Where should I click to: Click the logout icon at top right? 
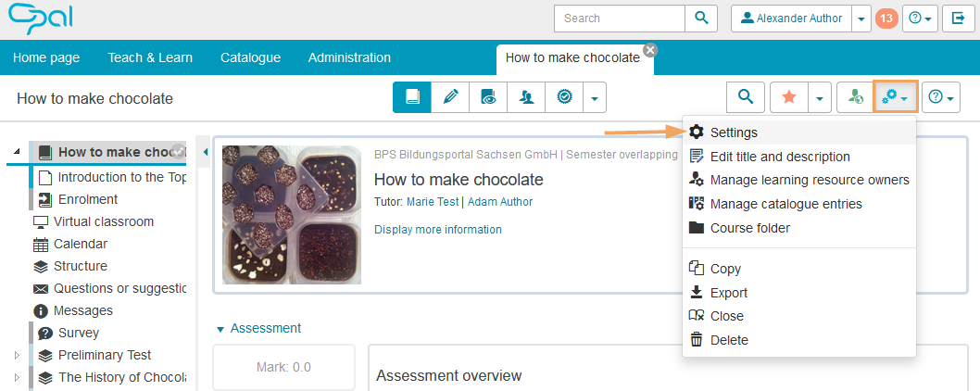960,19
